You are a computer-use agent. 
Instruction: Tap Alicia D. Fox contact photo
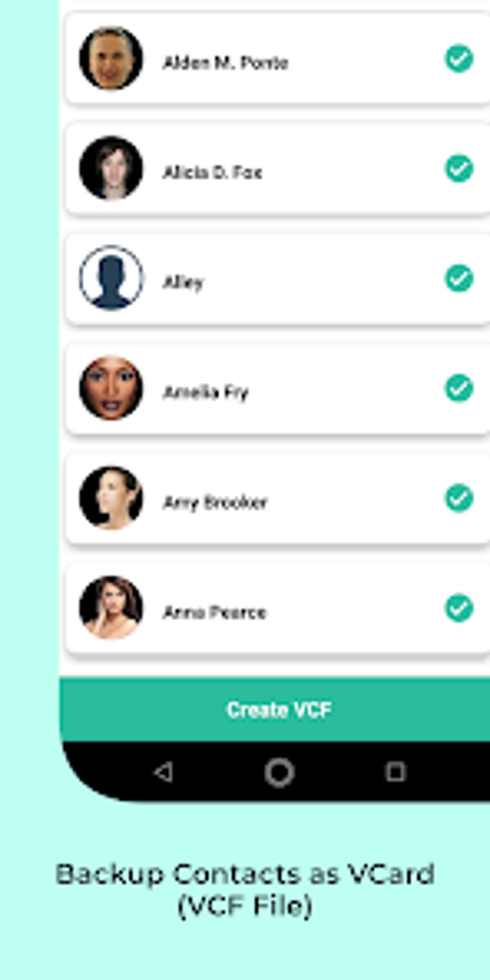pos(111,168)
